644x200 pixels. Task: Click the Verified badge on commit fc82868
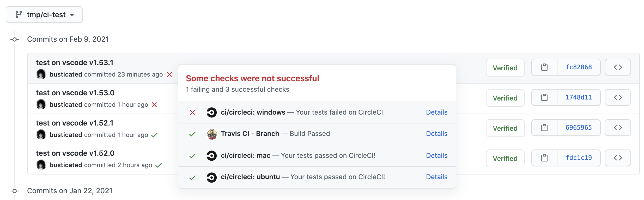click(x=505, y=68)
